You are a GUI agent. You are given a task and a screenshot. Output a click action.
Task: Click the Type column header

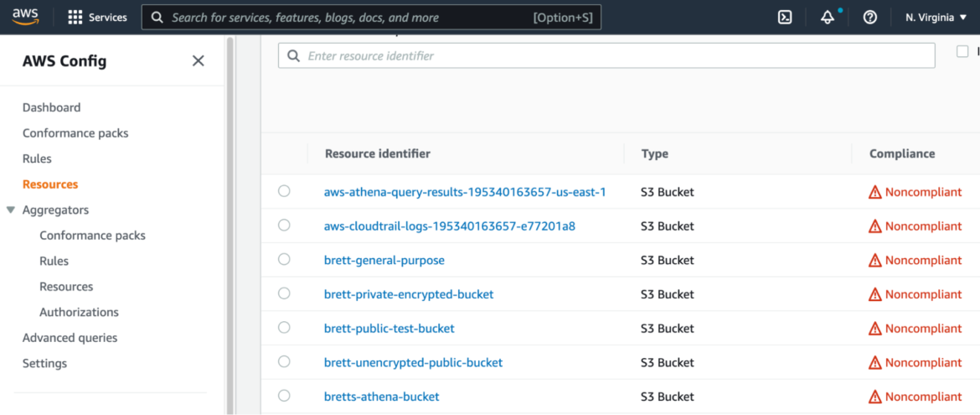654,153
